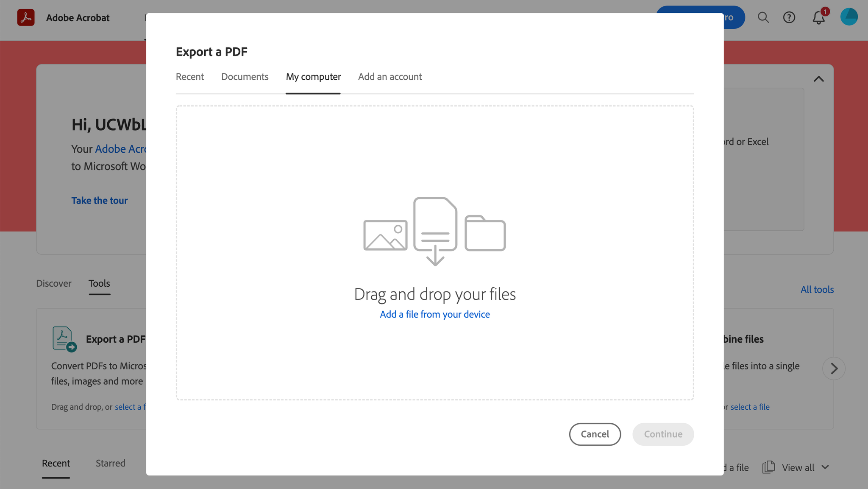The height and width of the screenshot is (489, 868).
Task: Click the View all files icon
Action: point(768,467)
